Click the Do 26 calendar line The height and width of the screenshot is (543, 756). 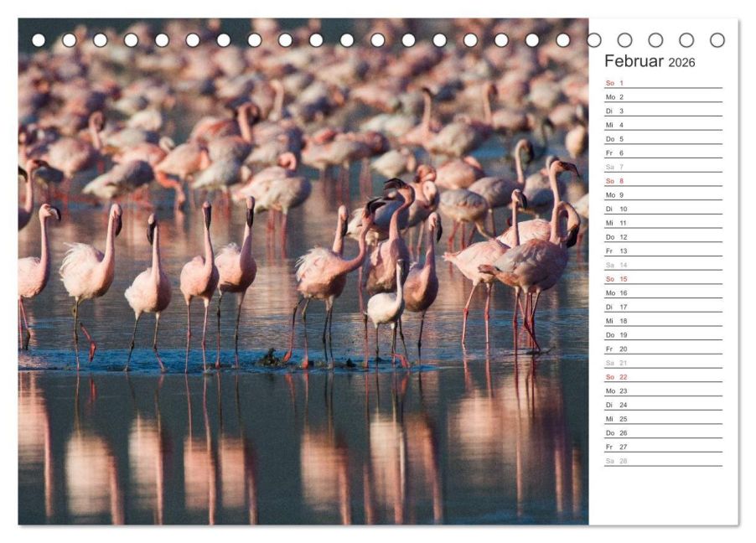pyautogui.click(x=664, y=432)
